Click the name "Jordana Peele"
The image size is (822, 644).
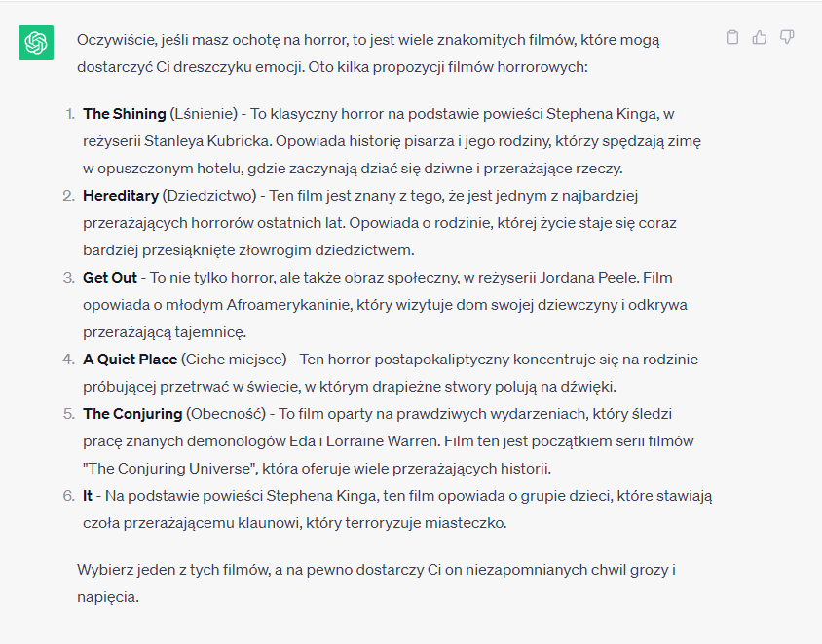tap(591, 278)
